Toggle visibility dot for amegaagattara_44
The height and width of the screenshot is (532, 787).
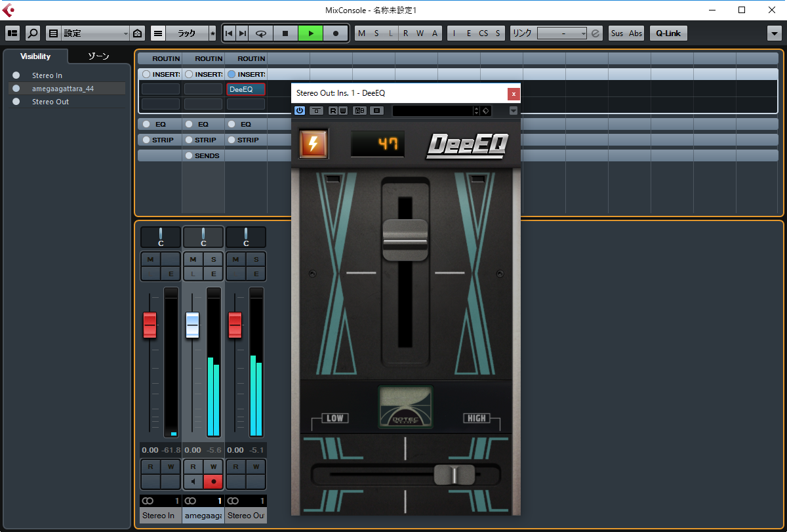(16, 89)
